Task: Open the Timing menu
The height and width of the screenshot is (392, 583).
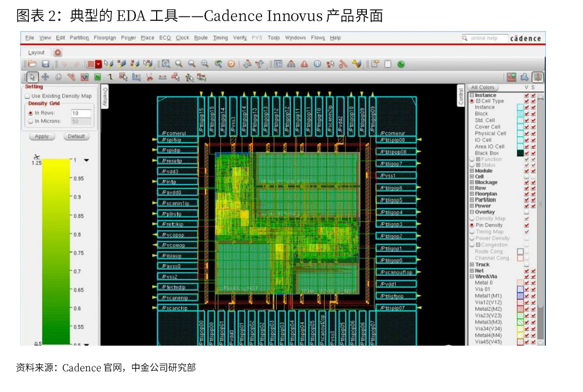Action: point(221,38)
